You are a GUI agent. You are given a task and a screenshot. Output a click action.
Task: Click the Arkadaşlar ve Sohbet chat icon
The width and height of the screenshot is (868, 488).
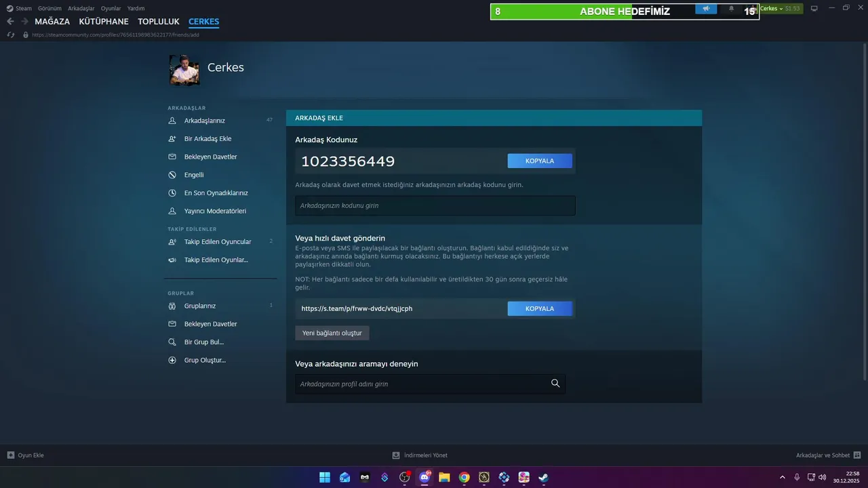click(857, 455)
